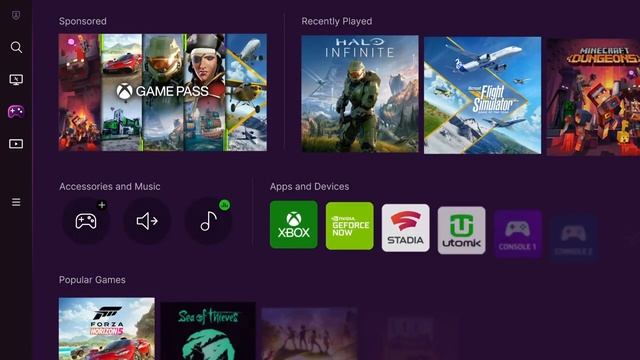Open Halo Infinite from Recently Played

coord(360,94)
